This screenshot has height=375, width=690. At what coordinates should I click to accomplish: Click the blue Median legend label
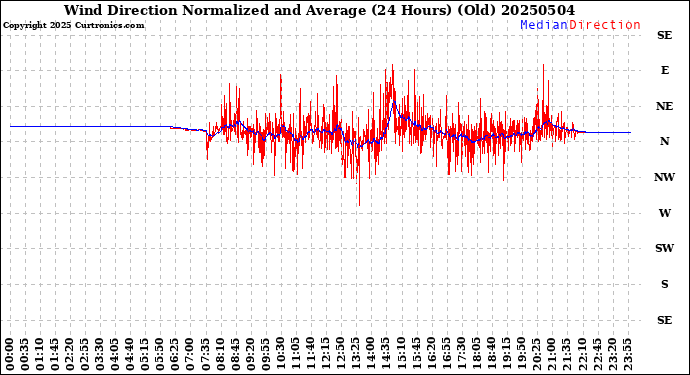(x=544, y=25)
